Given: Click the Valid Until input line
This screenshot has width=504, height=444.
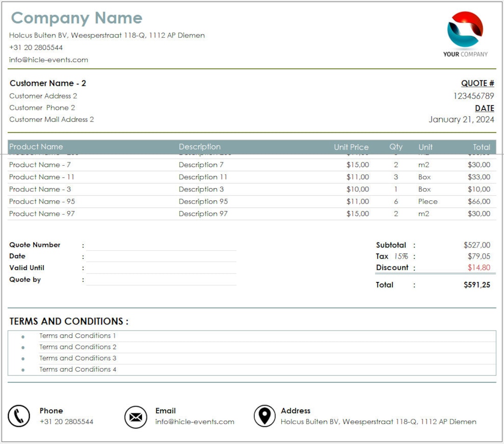Looking at the screenshot, I should 161,269.
